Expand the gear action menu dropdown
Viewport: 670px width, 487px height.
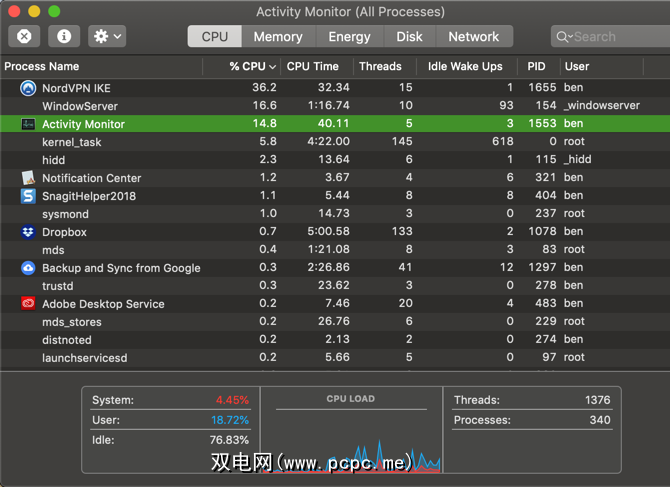coord(106,36)
